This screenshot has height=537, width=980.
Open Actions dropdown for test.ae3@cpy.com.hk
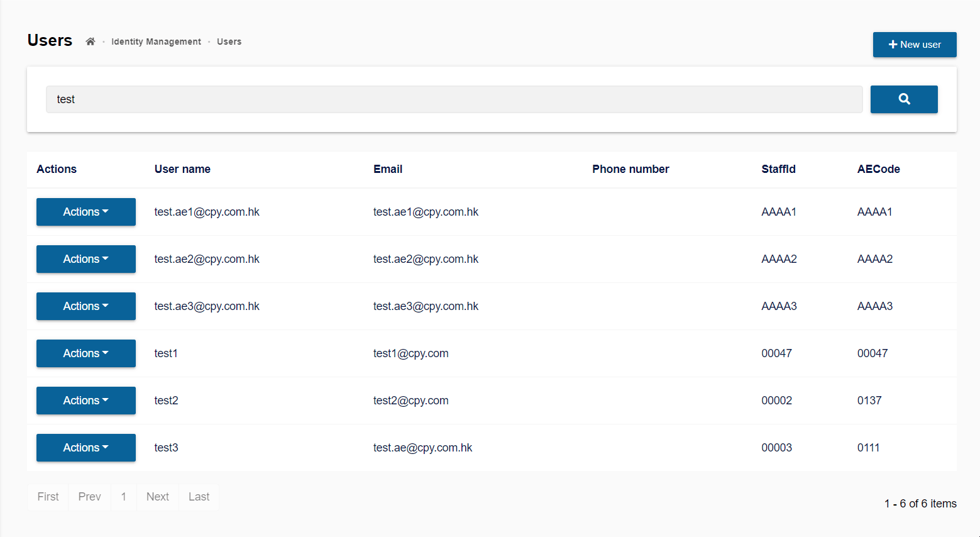click(x=85, y=306)
